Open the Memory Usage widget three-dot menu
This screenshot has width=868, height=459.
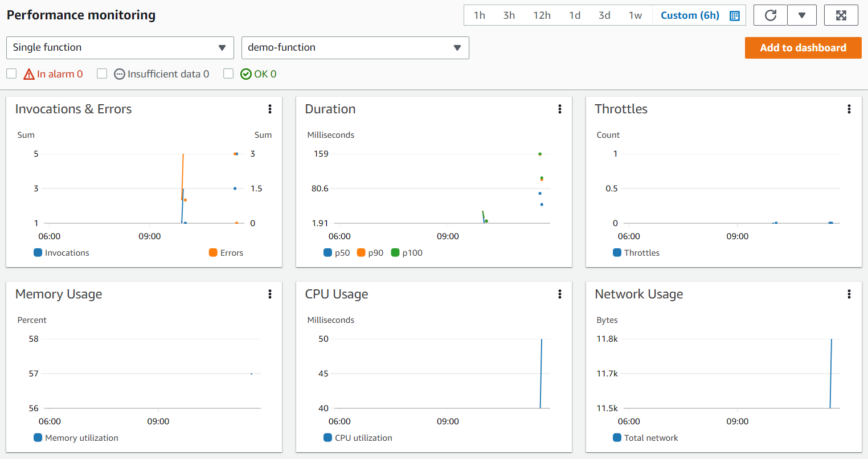[270, 294]
